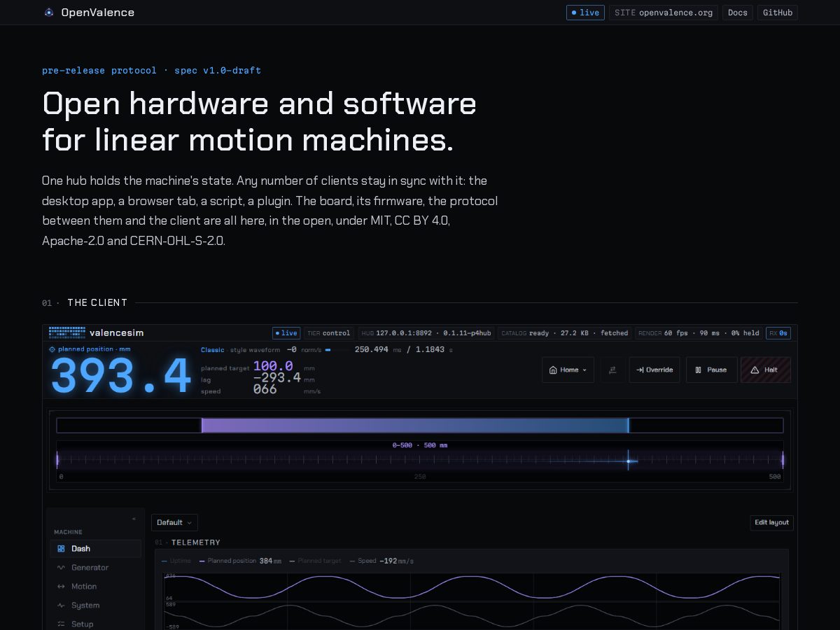This screenshot has width=840, height=630.
Task: Click the pre-release protocol spec label
Action: 151,71
